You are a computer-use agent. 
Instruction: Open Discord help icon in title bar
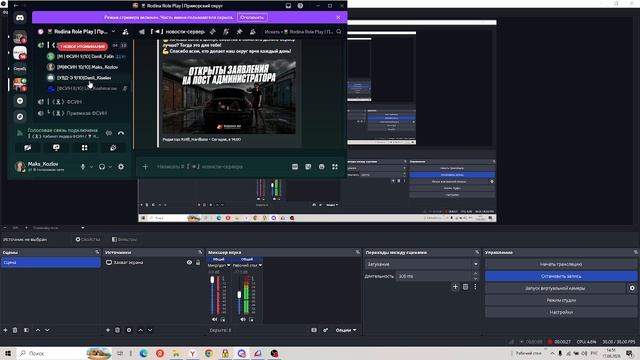point(300,6)
